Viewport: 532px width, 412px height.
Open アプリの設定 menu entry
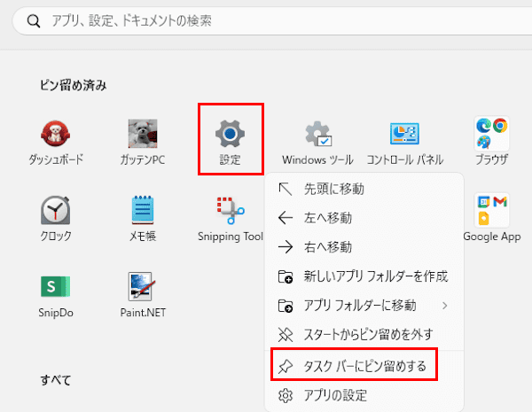pyautogui.click(x=364, y=395)
